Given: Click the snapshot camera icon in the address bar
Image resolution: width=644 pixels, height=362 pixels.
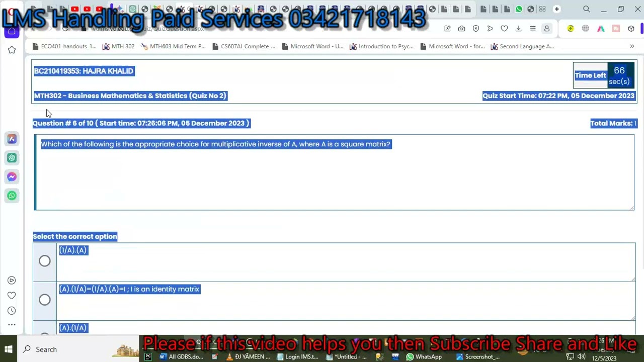Looking at the screenshot, I should click(x=461, y=29).
